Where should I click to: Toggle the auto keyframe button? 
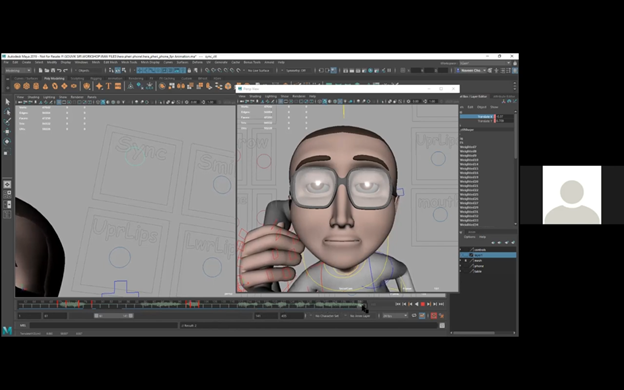(434, 316)
